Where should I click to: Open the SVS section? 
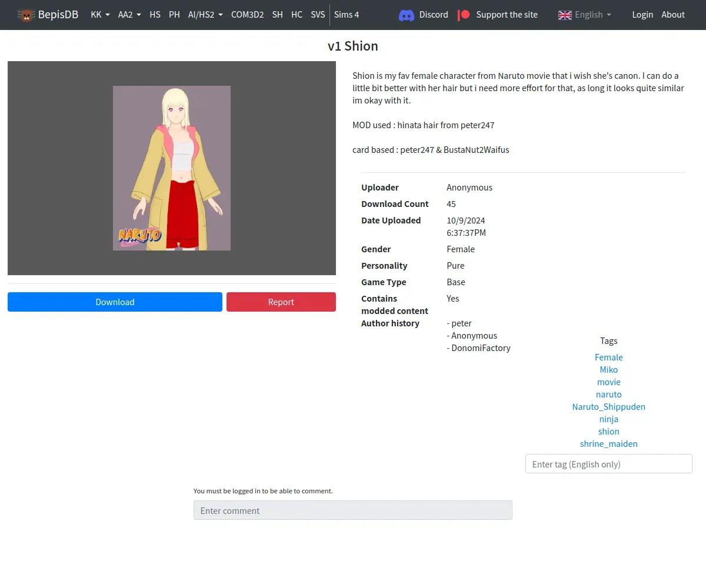pyautogui.click(x=318, y=15)
